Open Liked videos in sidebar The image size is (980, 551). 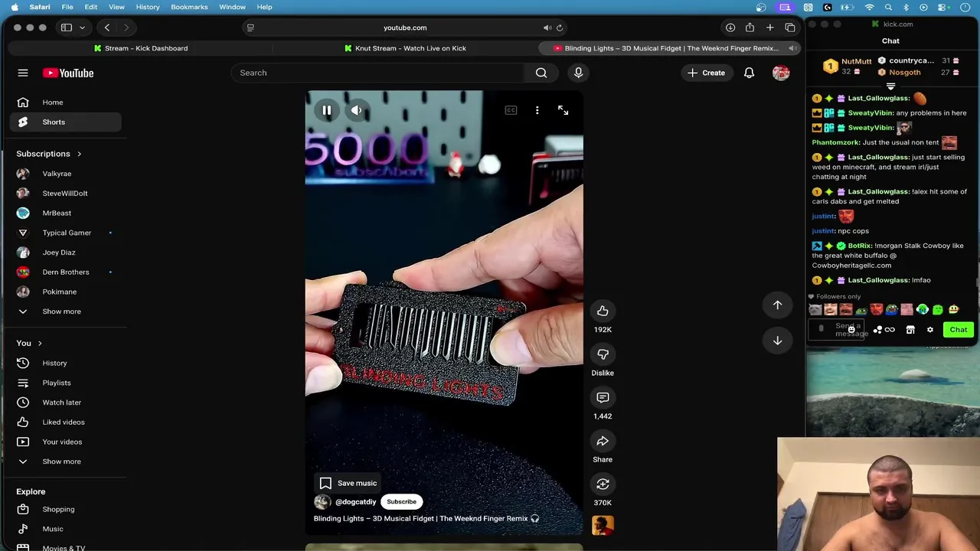click(66, 422)
